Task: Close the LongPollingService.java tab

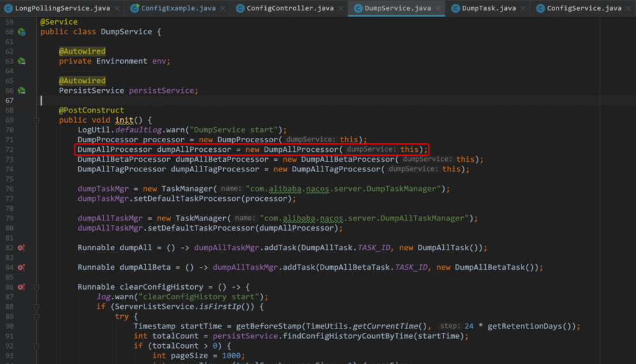Action: 117,8
